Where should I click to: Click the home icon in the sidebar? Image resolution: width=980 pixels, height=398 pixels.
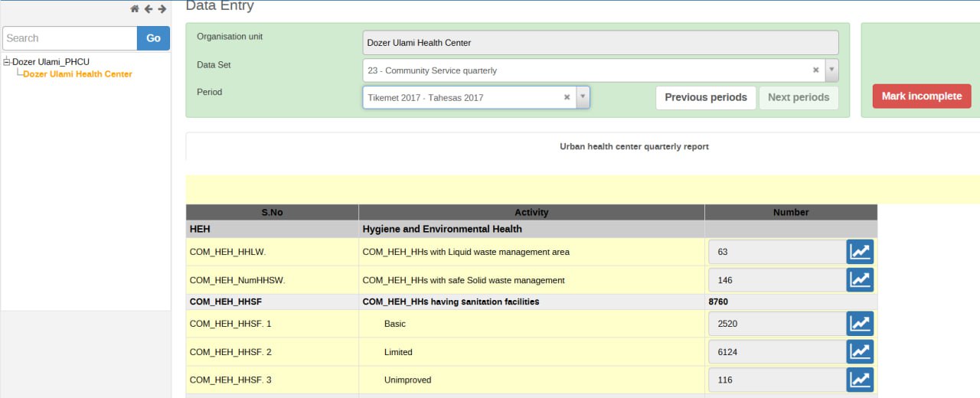[135, 9]
